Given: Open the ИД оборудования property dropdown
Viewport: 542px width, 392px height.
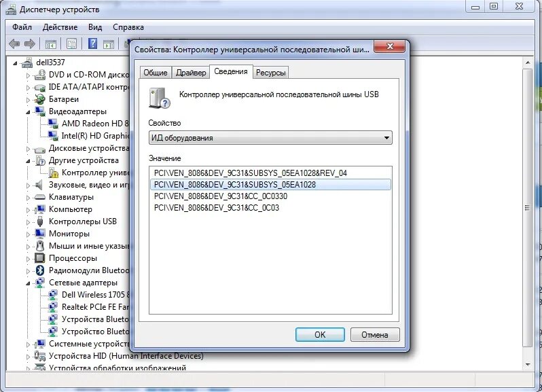Looking at the screenshot, I should click(270, 138).
